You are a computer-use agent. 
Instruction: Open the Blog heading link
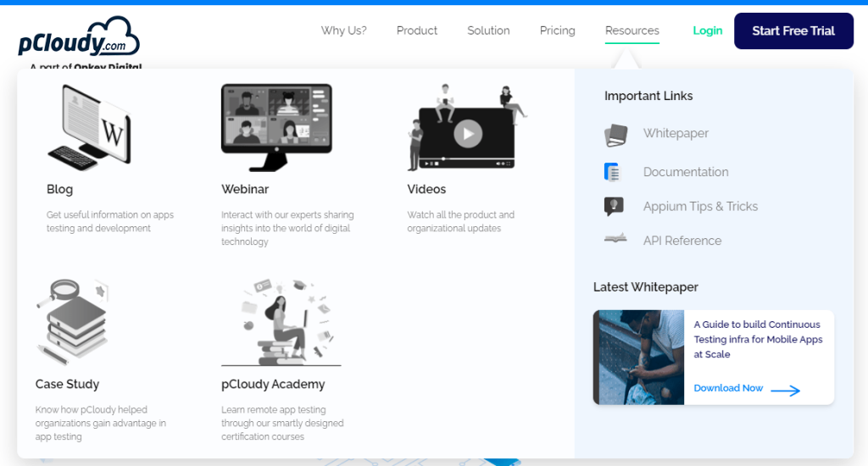pos(60,189)
